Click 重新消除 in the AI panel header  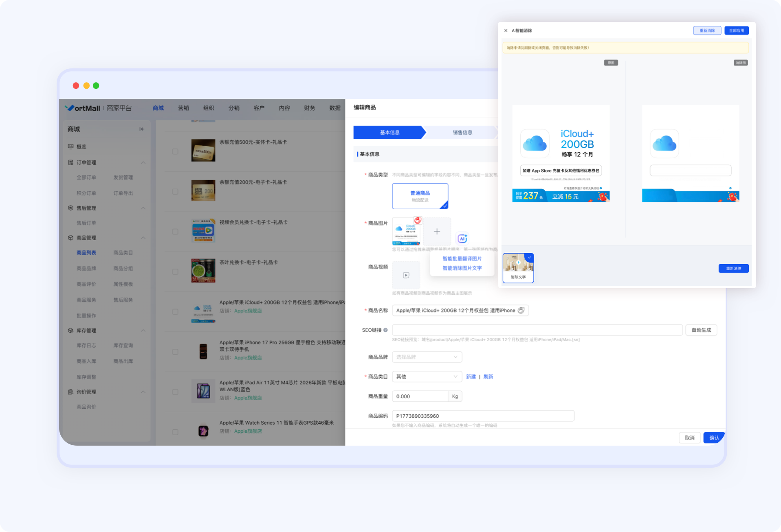click(707, 31)
